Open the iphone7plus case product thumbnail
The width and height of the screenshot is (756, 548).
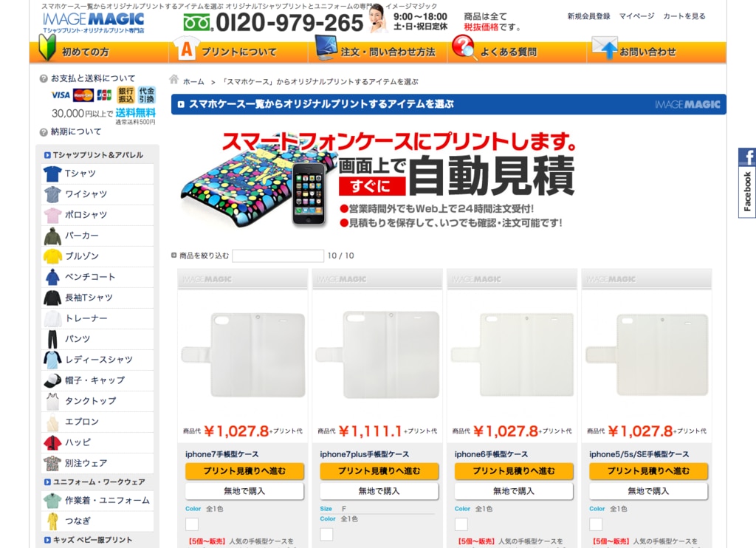pos(379,344)
